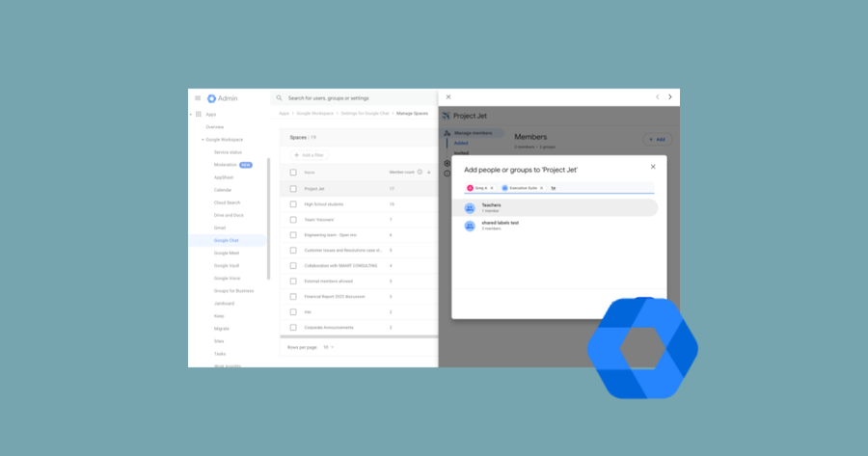Open Groups for Business in sidebar
Viewport: 868px width, 456px height.
coord(233,291)
